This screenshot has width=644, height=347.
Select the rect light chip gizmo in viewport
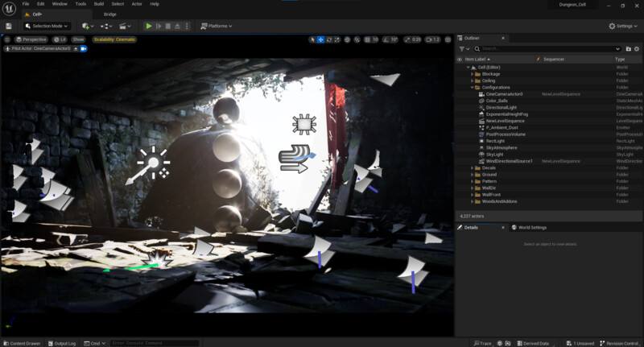click(x=304, y=124)
